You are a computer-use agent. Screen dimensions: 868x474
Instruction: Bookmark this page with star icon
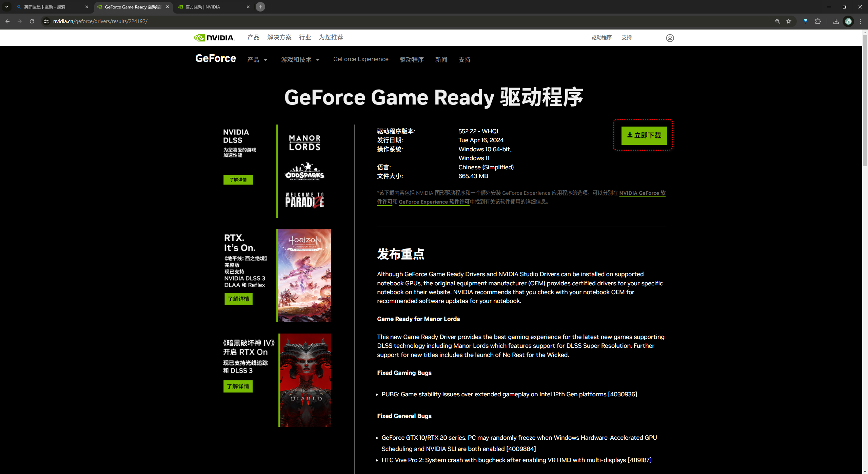coord(789,21)
